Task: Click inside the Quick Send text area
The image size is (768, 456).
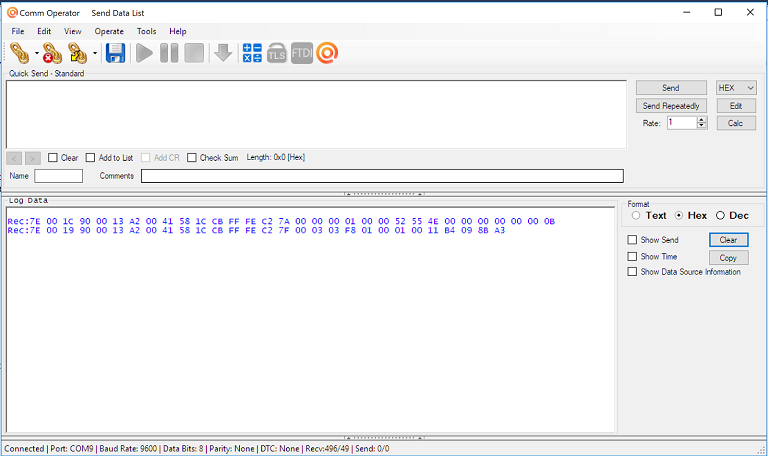Action: [316, 115]
